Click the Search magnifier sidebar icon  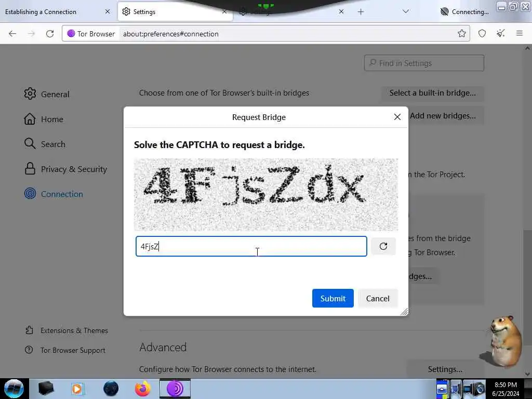coord(30,143)
